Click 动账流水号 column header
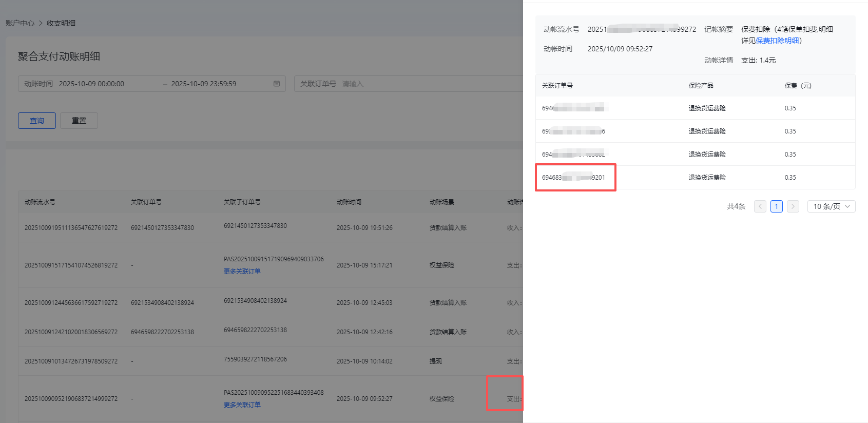Viewport: 868px width, 423px height. click(40, 202)
